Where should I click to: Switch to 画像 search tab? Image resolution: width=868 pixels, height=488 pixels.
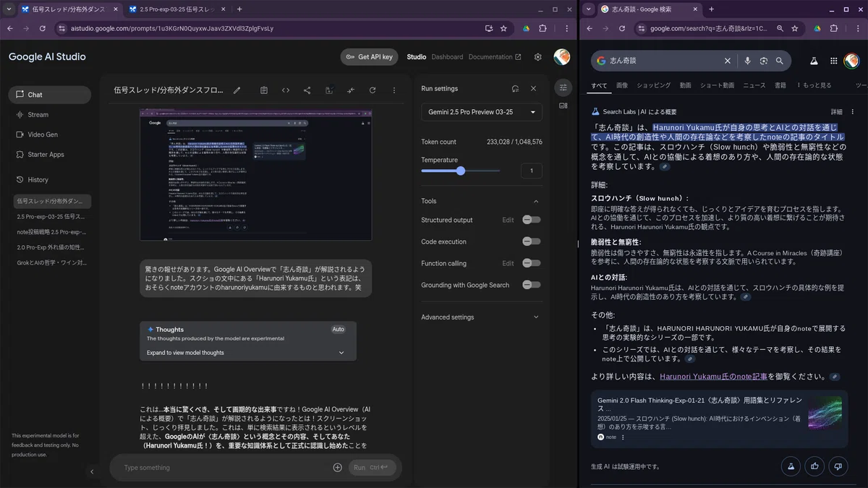coord(622,85)
